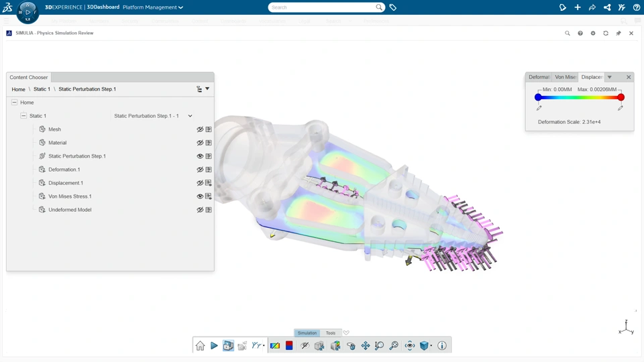Open properties icon for Von Mises Stress.1 row

[x=209, y=196]
